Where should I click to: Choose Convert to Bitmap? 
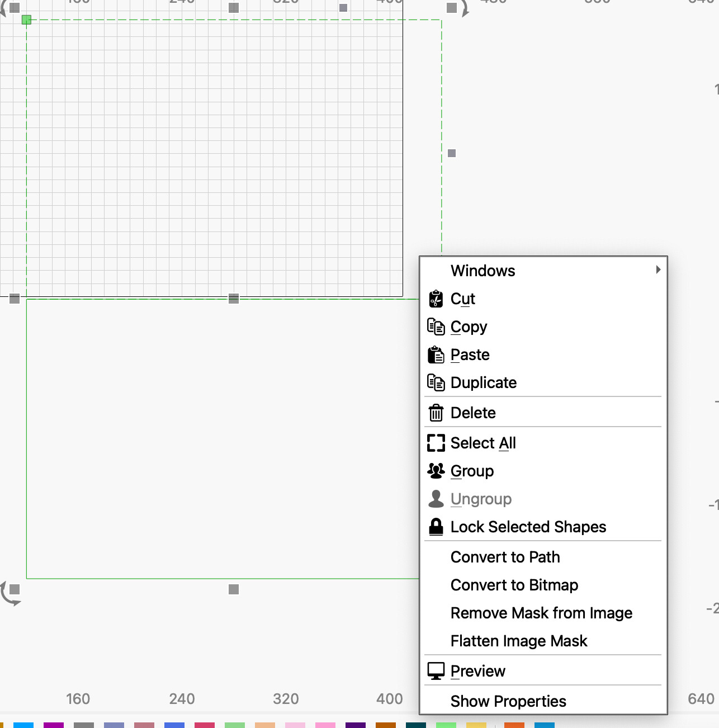514,585
